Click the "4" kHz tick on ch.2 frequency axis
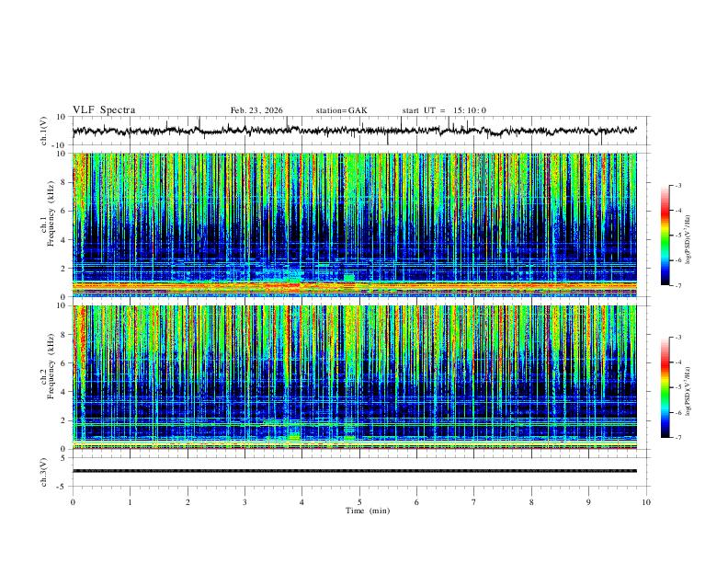The image size is (728, 563). coord(63,392)
